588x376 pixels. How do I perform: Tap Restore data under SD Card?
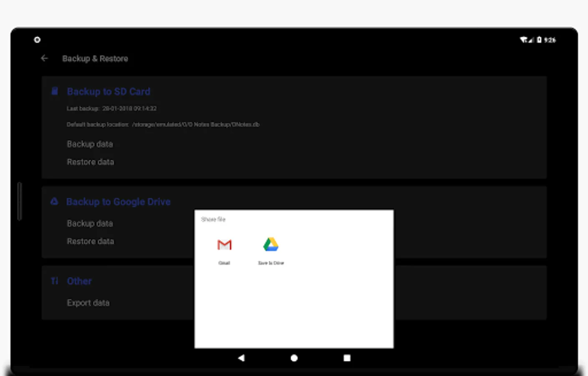point(90,162)
